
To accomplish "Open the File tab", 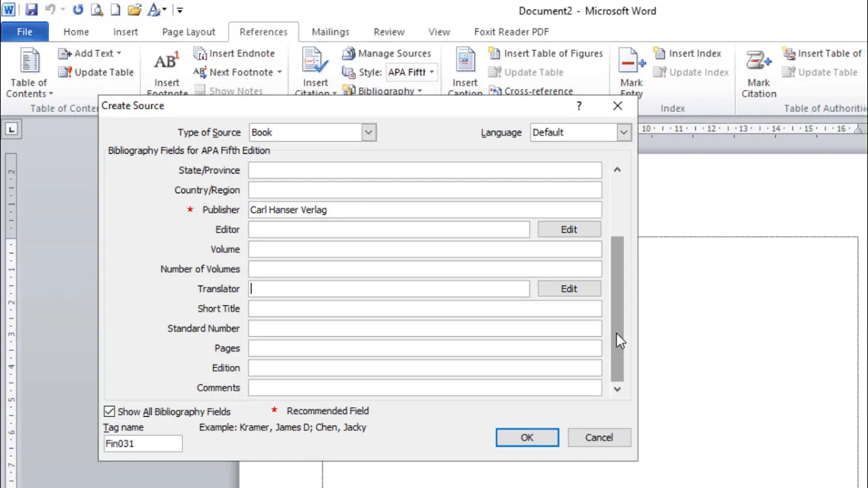I will click(x=24, y=32).
